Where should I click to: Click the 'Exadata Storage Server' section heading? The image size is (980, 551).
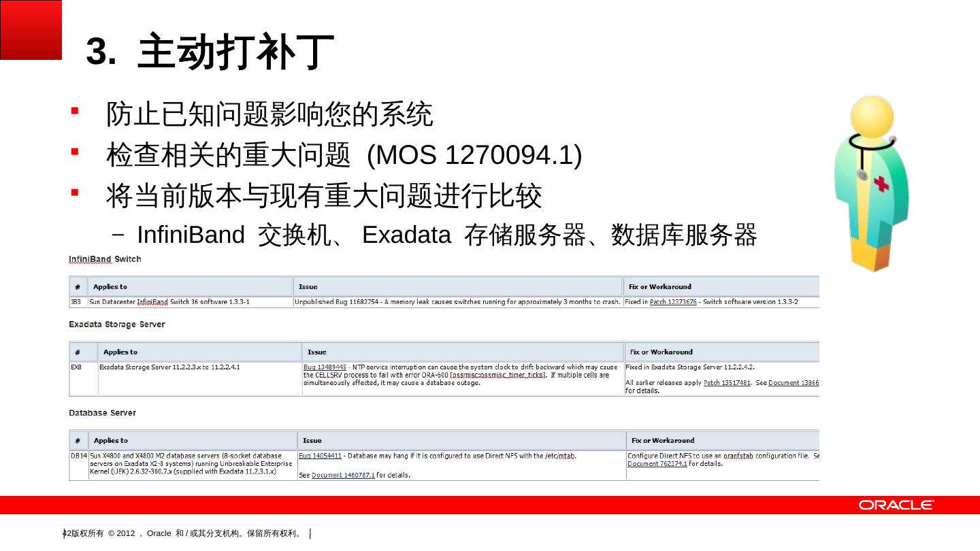point(117,324)
